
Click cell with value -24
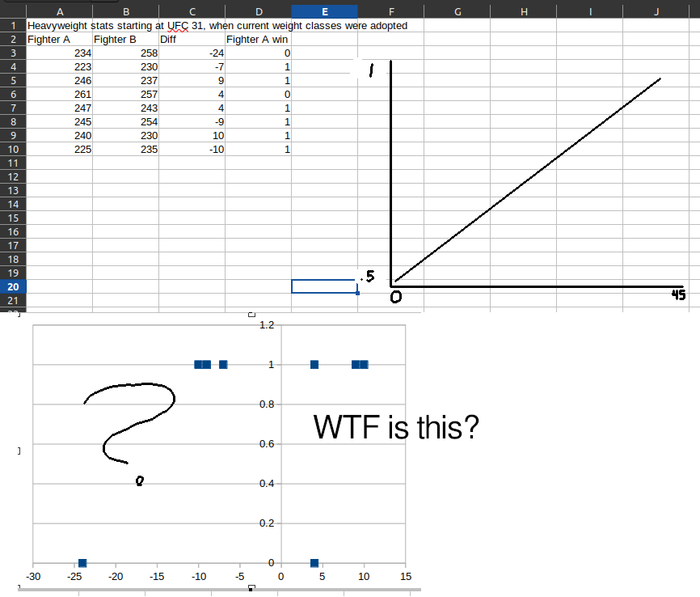tap(192, 53)
